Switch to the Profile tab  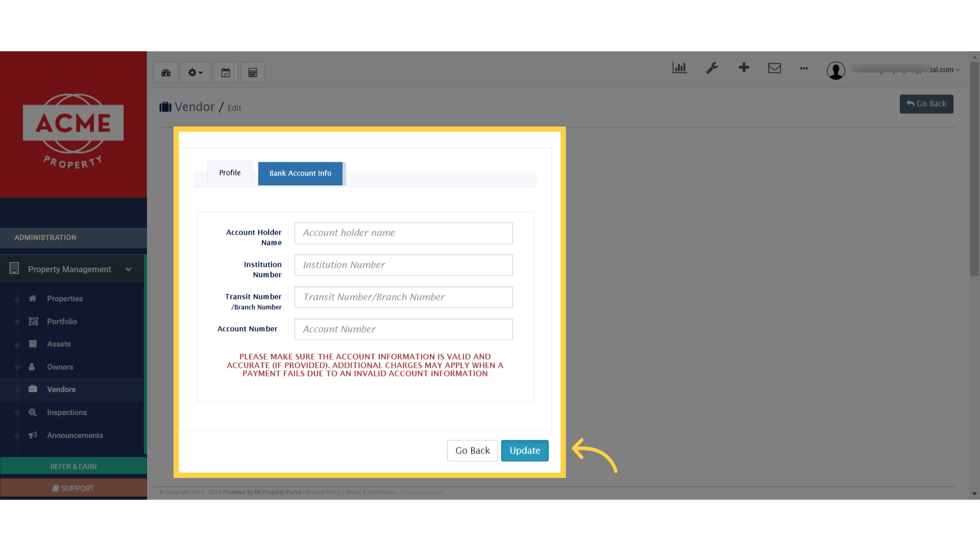pyautogui.click(x=230, y=172)
